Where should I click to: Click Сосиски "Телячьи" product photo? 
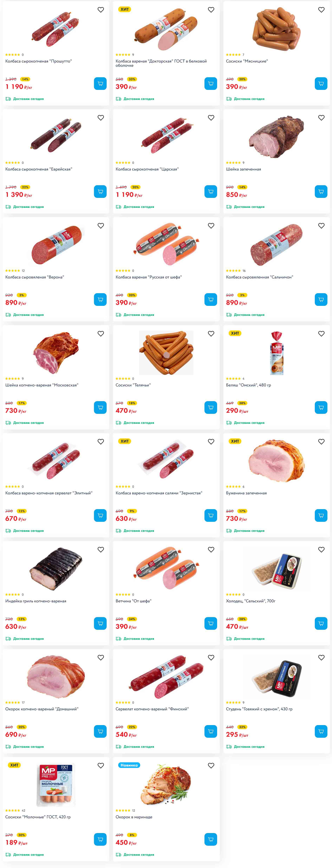click(166, 353)
